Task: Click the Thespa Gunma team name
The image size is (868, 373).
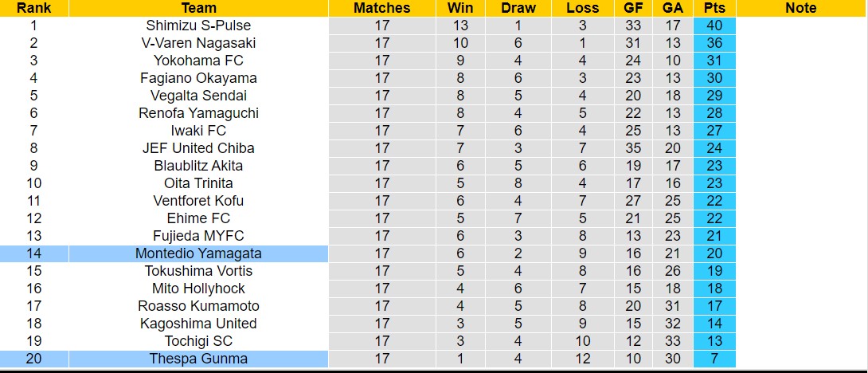Action: pos(198,359)
